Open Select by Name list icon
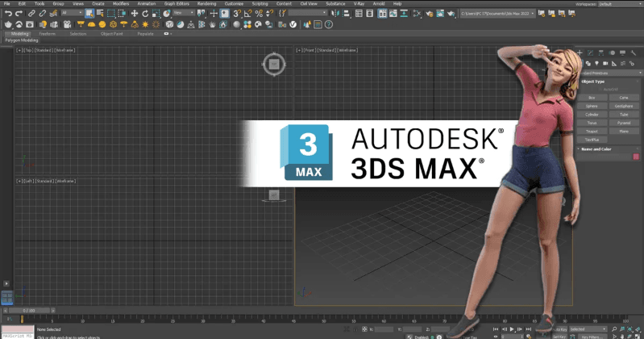Image resolution: width=644 pixels, height=339 pixels. (100, 14)
